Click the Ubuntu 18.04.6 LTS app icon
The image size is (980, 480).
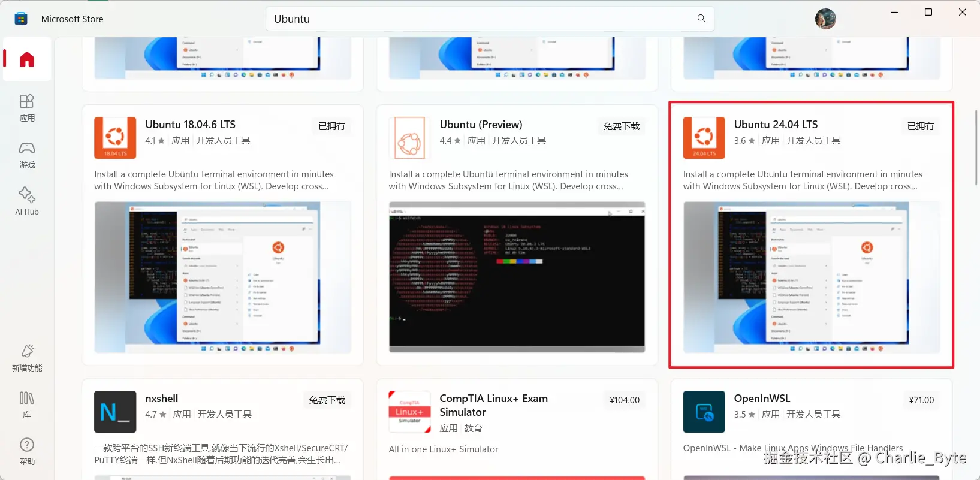(115, 138)
